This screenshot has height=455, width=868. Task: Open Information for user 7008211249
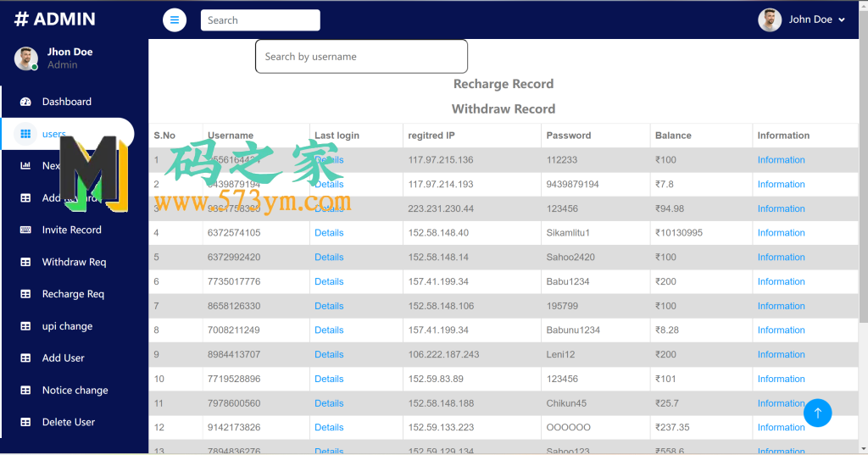(x=781, y=330)
